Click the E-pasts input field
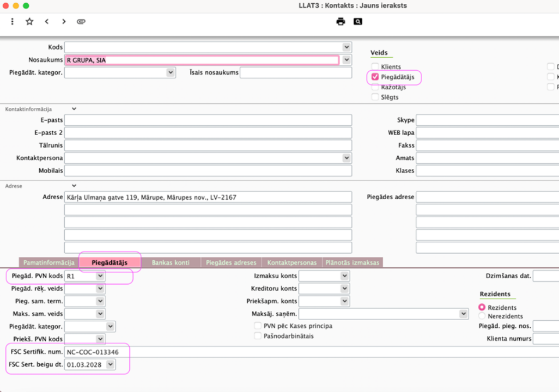 [208, 120]
